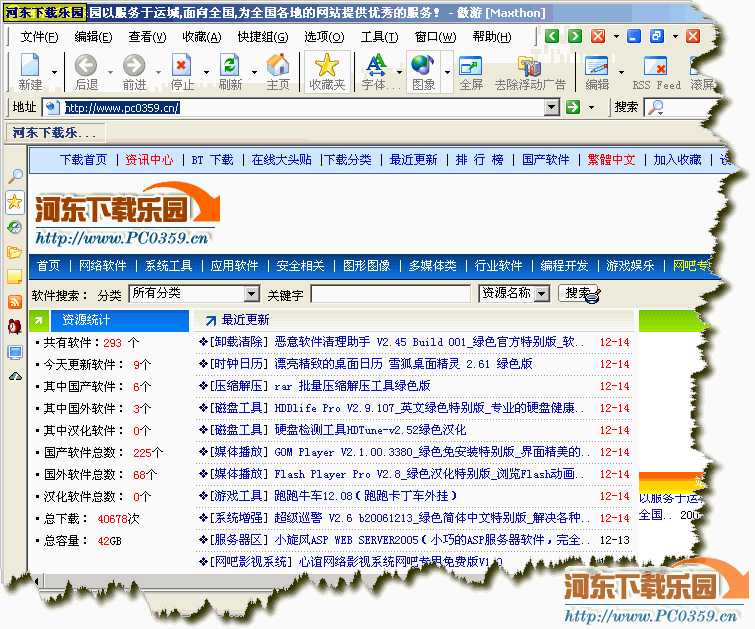Open the 工具(T) menu
Screen dimensions: 755x629
point(379,37)
